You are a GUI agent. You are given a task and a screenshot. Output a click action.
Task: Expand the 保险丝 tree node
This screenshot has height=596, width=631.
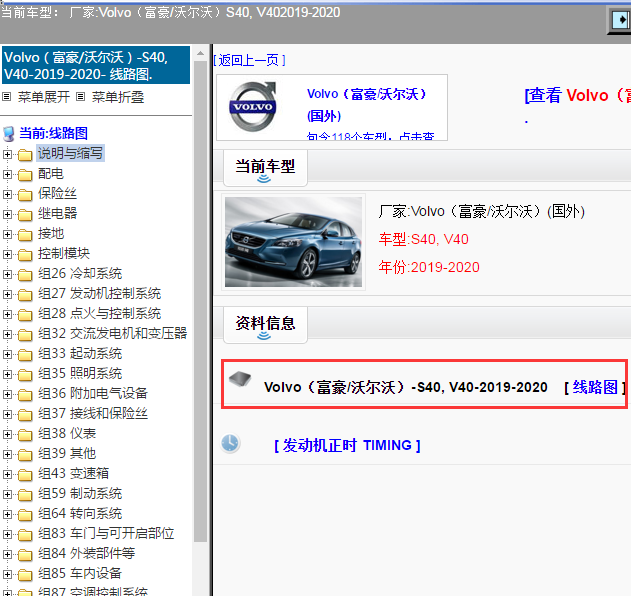[7, 194]
